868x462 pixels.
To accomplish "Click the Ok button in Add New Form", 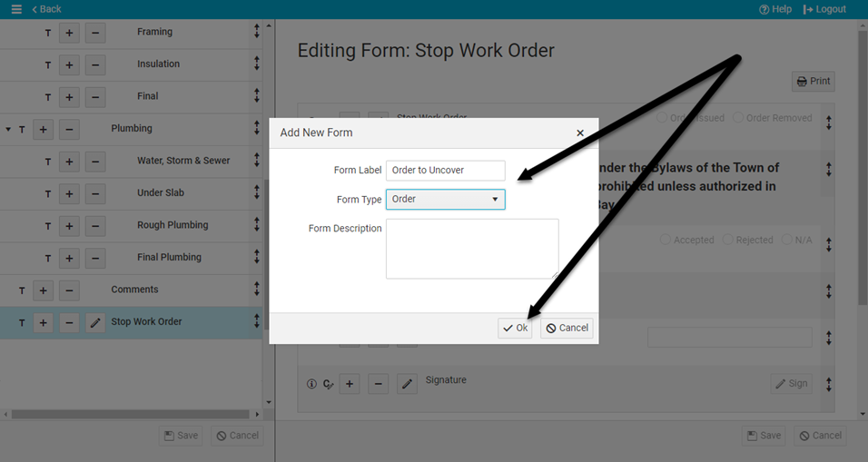I will coord(515,328).
